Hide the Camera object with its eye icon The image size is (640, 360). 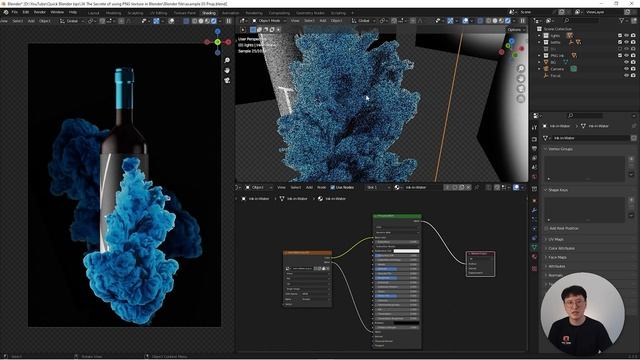pos(627,69)
